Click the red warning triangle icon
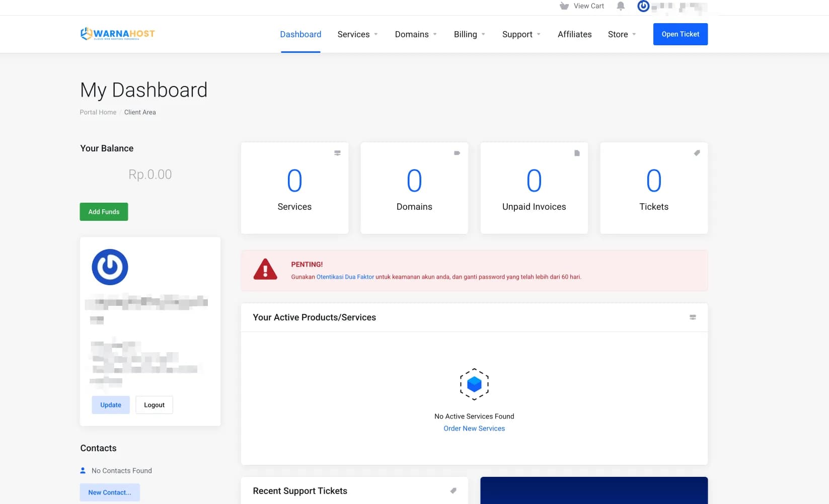 tap(265, 270)
